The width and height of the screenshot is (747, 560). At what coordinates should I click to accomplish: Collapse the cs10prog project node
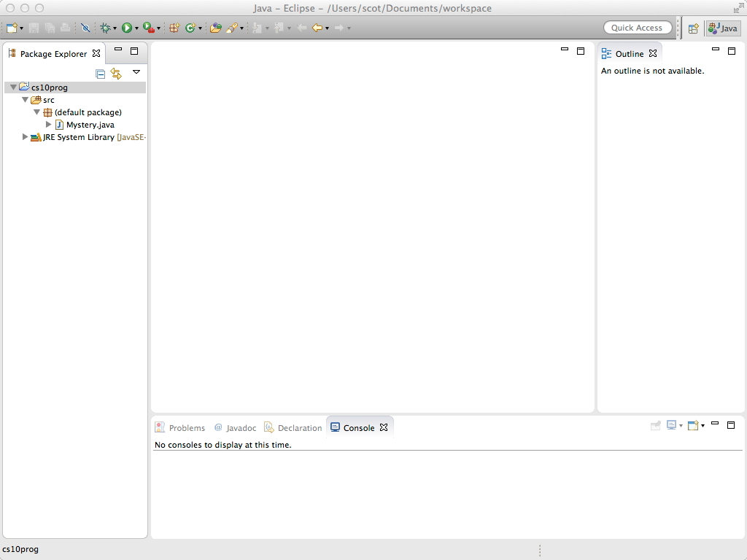click(13, 87)
